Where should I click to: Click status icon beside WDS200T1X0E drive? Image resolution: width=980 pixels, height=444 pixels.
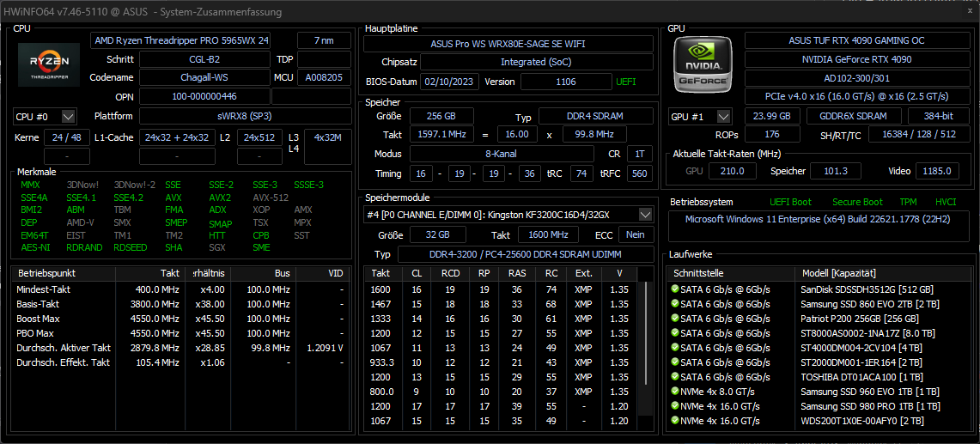click(674, 421)
